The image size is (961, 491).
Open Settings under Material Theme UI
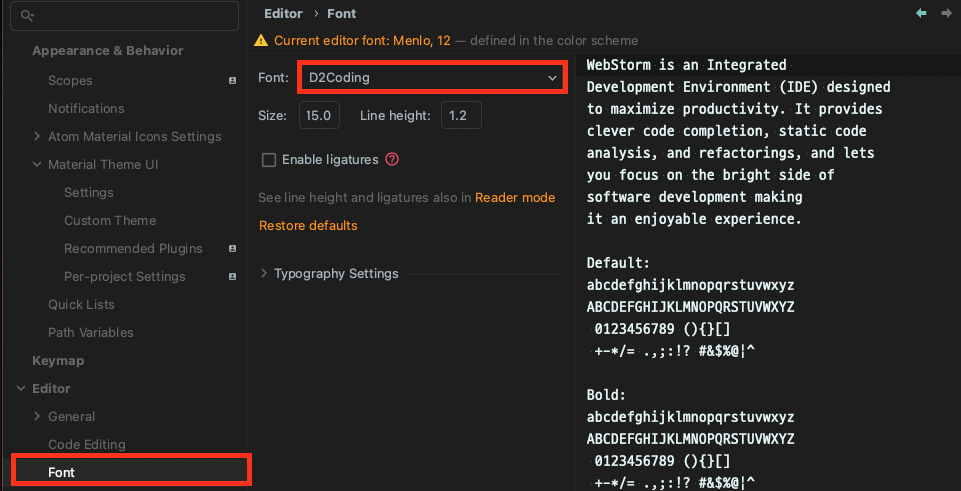tap(88, 192)
